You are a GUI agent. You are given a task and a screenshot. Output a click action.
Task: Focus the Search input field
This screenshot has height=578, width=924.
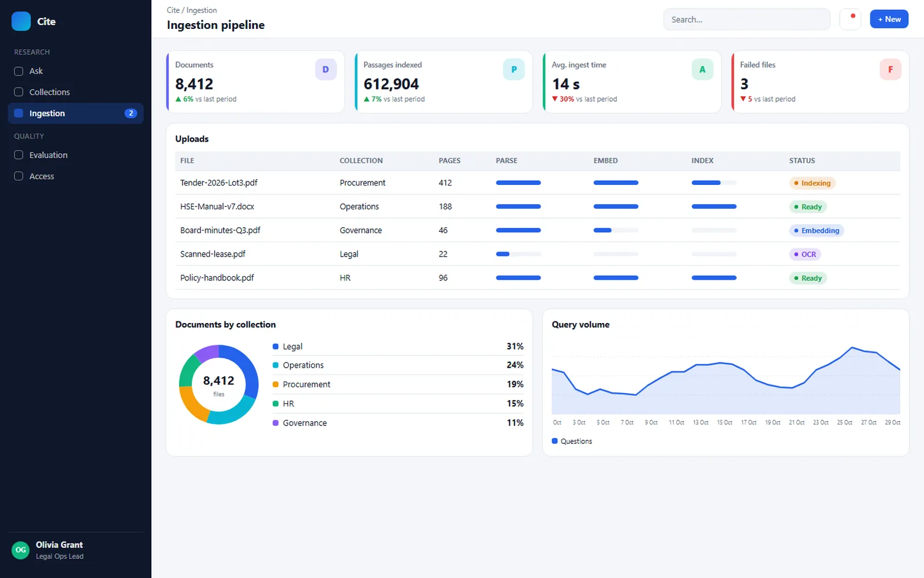[x=747, y=19]
